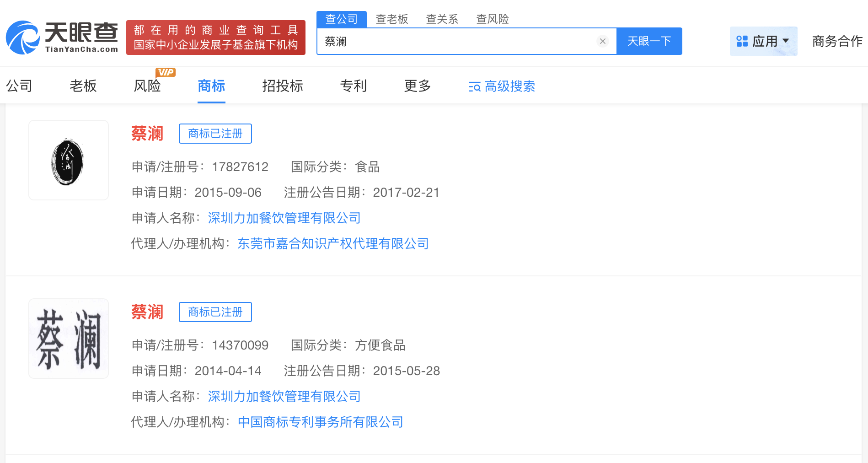This screenshot has width=868, height=463.
Task: Click the 高级搜索 link
Action: pyautogui.click(x=510, y=86)
